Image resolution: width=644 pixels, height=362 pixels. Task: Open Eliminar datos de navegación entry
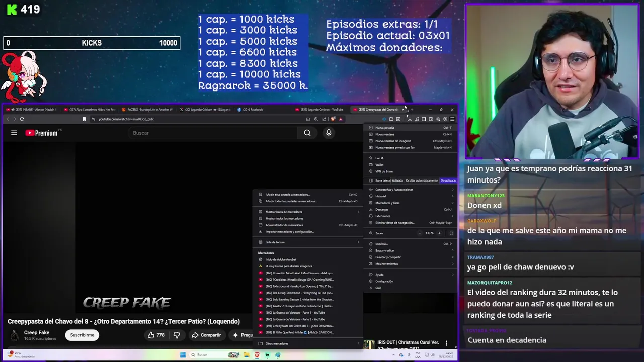411,222
